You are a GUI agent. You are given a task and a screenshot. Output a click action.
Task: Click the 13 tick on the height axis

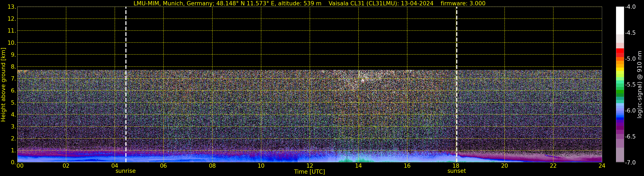(12, 7)
